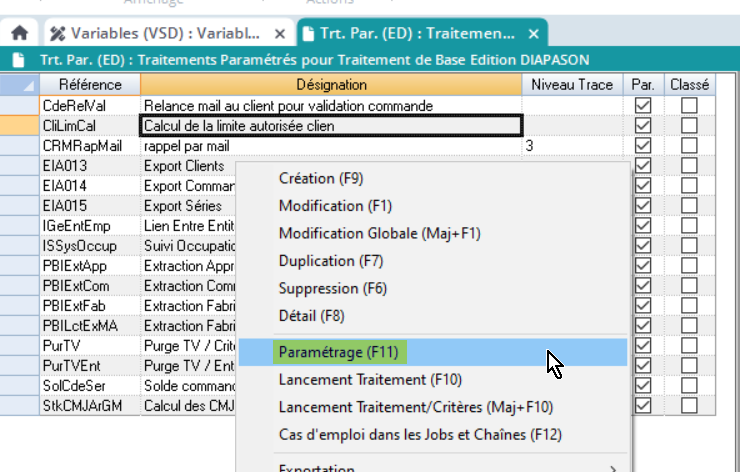This screenshot has width=740, height=472.
Task: Check the Classé box for CdeRelVal
Action: pos(689,105)
